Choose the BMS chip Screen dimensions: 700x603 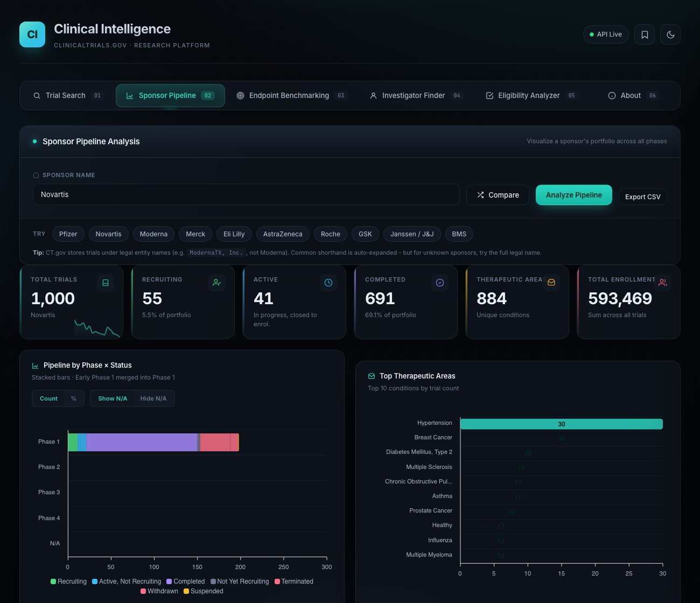459,234
